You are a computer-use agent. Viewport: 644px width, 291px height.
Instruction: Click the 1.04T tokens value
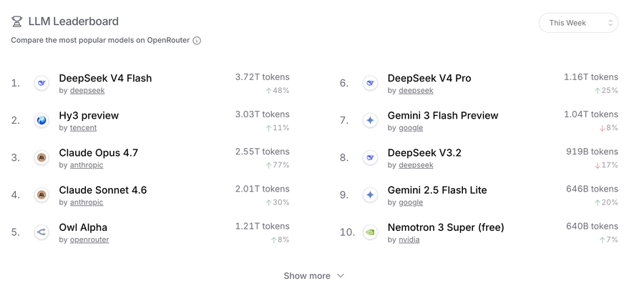point(591,114)
